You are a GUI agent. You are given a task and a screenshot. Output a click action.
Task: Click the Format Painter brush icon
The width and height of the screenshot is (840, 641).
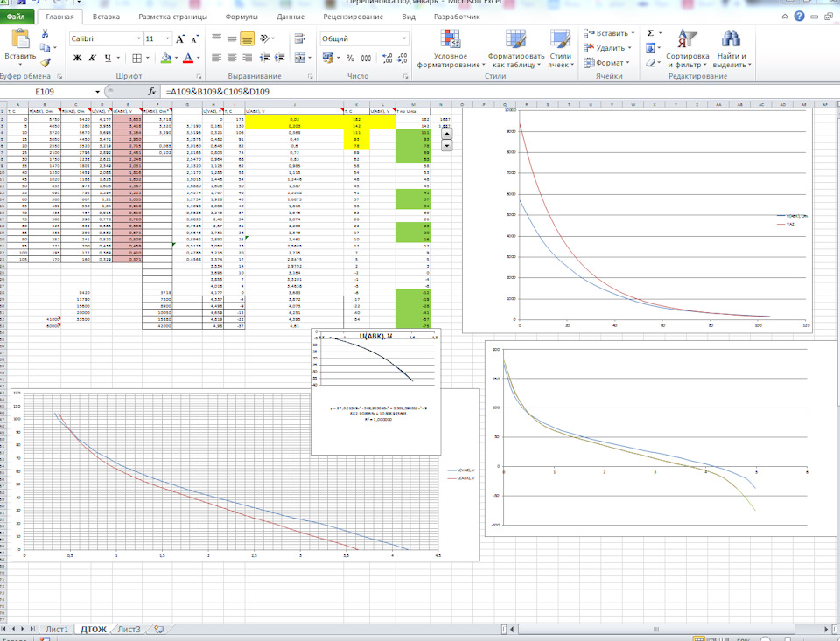45,63
